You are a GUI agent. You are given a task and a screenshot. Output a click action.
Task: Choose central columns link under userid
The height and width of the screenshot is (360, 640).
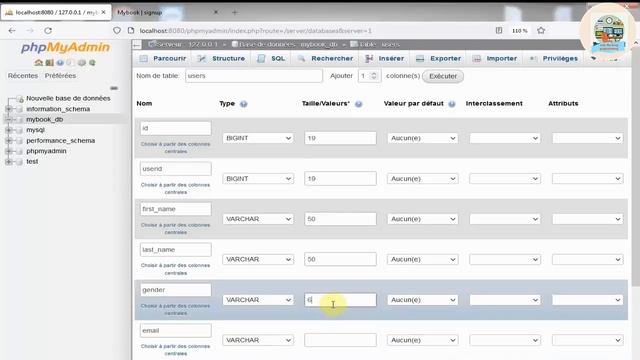click(x=176, y=188)
